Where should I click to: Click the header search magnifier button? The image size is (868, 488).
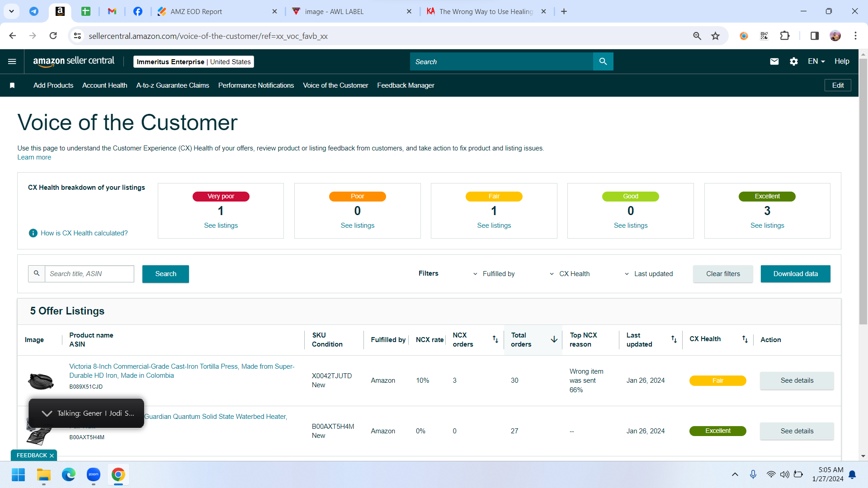point(603,61)
